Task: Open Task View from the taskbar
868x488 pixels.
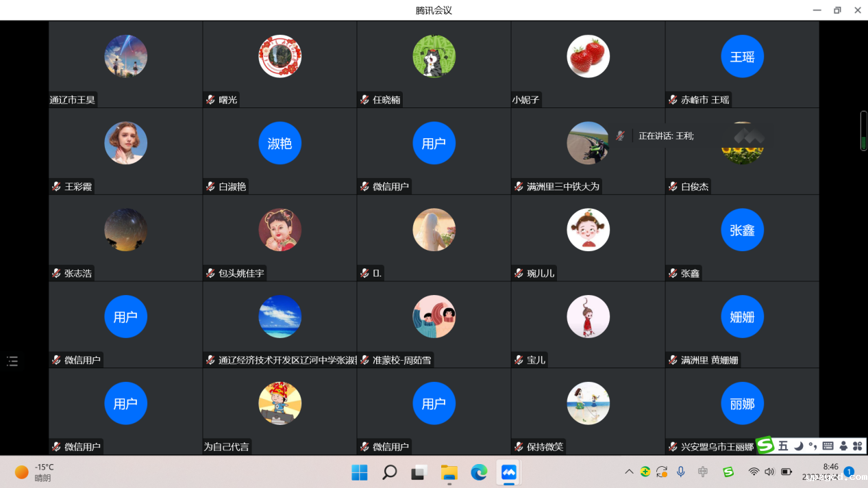Action: click(419, 472)
